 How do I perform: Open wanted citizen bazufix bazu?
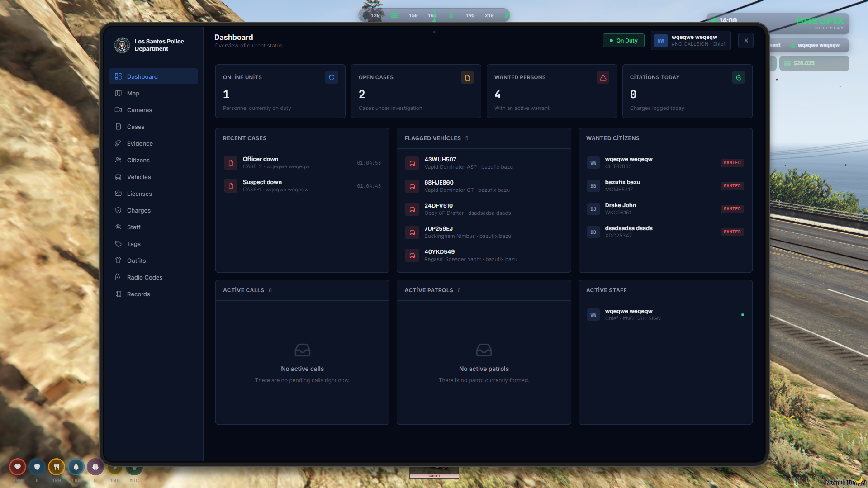pos(665,186)
